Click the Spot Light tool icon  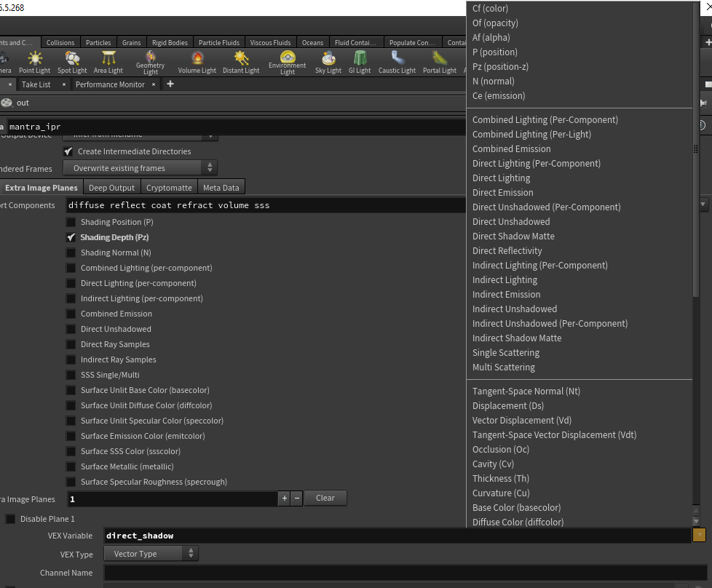click(x=72, y=62)
